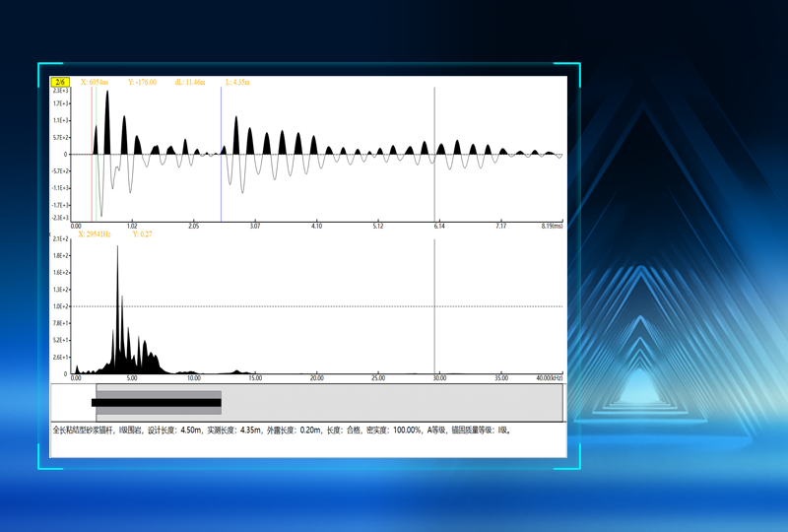
Task: Select the X: 6054us cursor readout
Action: click(94, 82)
